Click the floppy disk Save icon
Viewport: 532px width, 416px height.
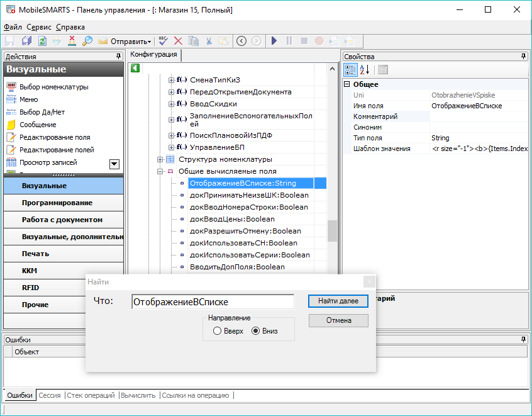point(9,41)
